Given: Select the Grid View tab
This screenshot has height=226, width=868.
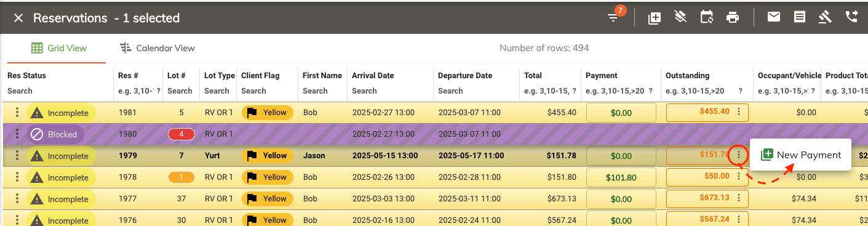Looking at the screenshot, I should pos(59,48).
